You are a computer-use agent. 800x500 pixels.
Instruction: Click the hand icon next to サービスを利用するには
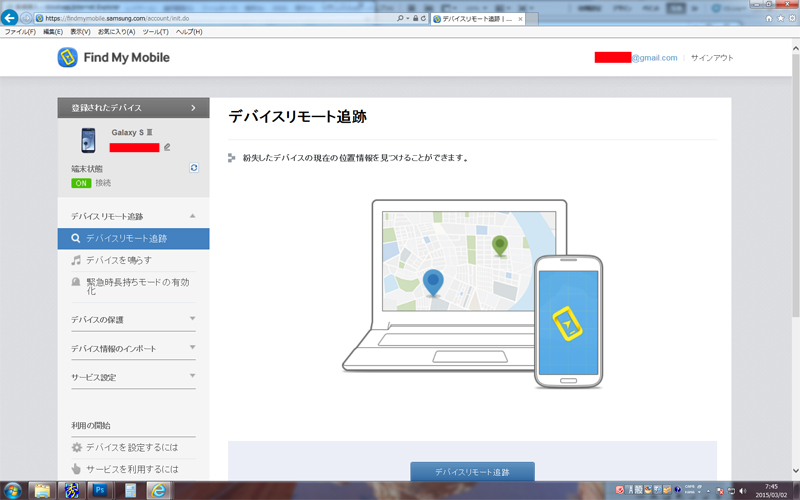point(77,469)
